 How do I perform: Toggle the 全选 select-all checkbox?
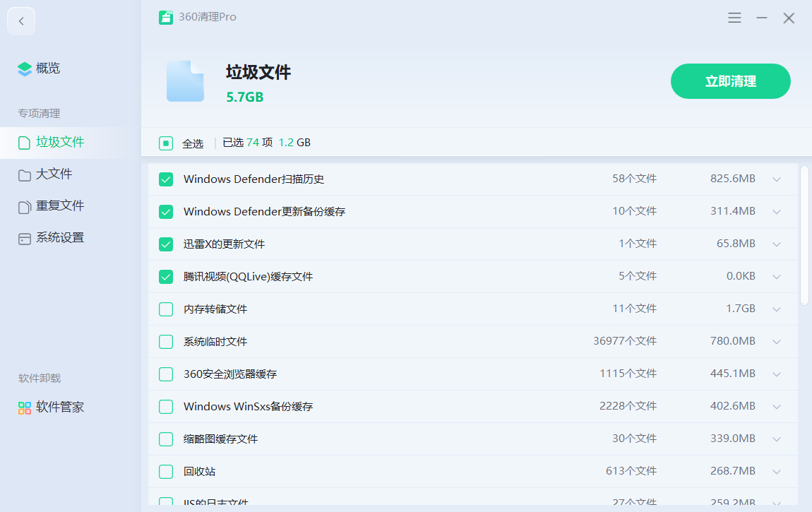[166, 143]
